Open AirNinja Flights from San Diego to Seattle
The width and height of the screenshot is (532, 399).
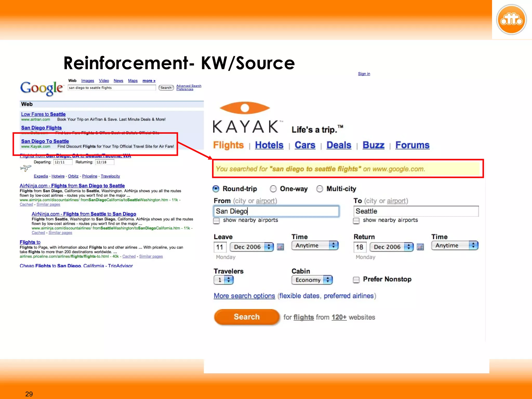(x=72, y=186)
